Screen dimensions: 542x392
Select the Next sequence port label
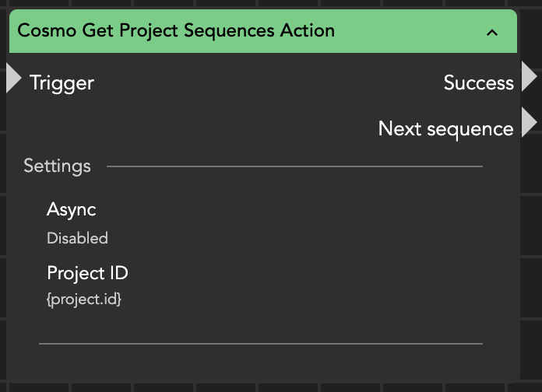[445, 128]
